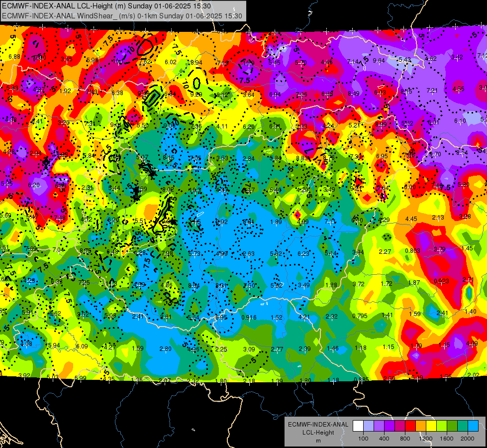Click the legend tick label 1600
Screen dimensions: 487x448
pos(446,439)
